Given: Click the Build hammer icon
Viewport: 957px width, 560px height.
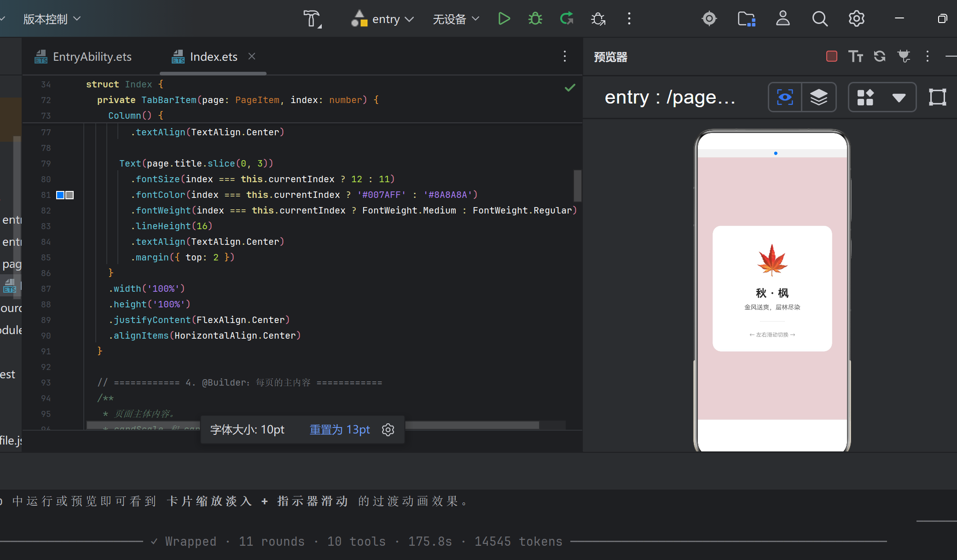Looking at the screenshot, I should [x=313, y=19].
